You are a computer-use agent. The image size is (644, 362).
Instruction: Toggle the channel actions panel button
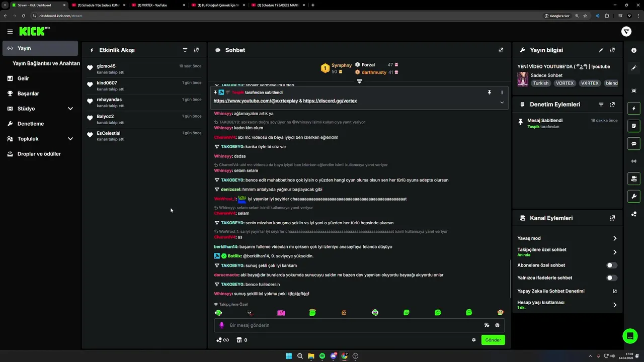[x=634, y=178]
